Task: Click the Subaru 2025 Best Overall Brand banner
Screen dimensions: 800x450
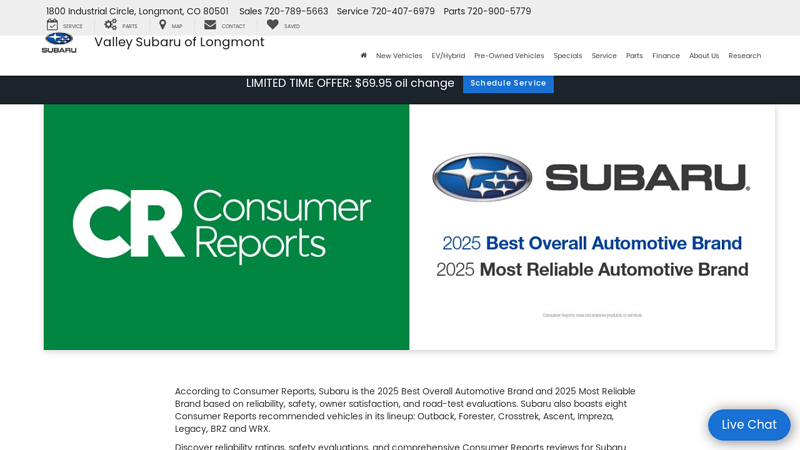Action: coord(592,227)
